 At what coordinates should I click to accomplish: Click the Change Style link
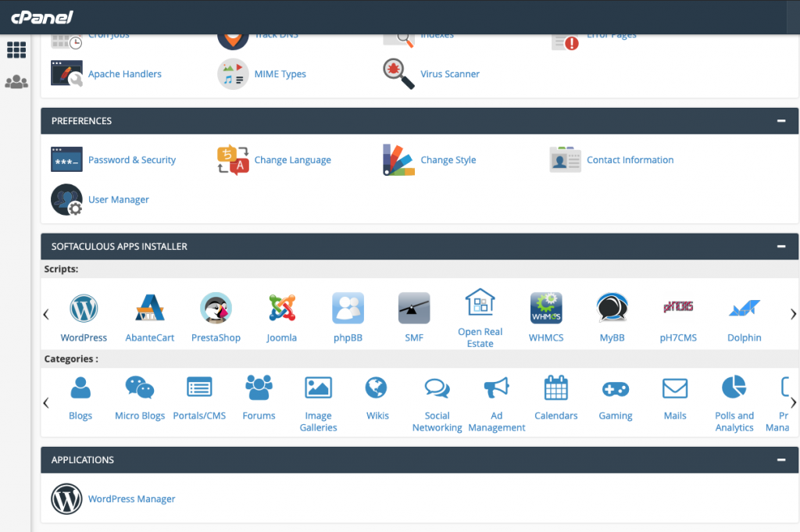(x=448, y=160)
